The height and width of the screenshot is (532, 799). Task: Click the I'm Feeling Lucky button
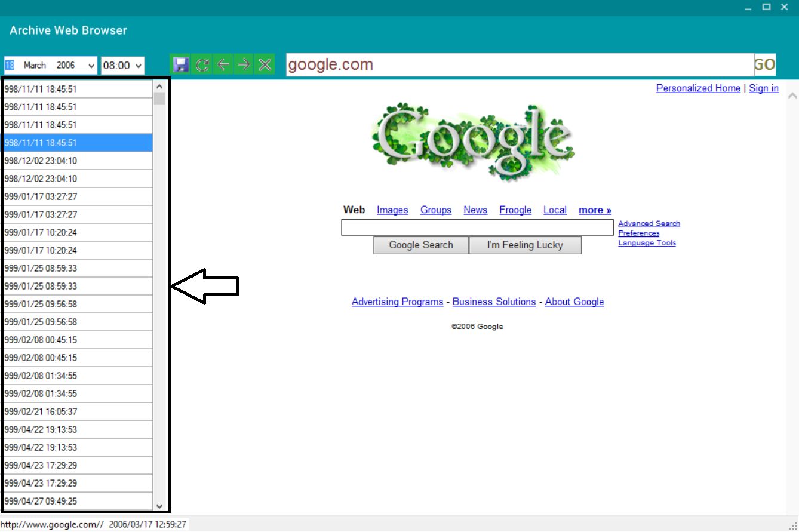point(525,245)
